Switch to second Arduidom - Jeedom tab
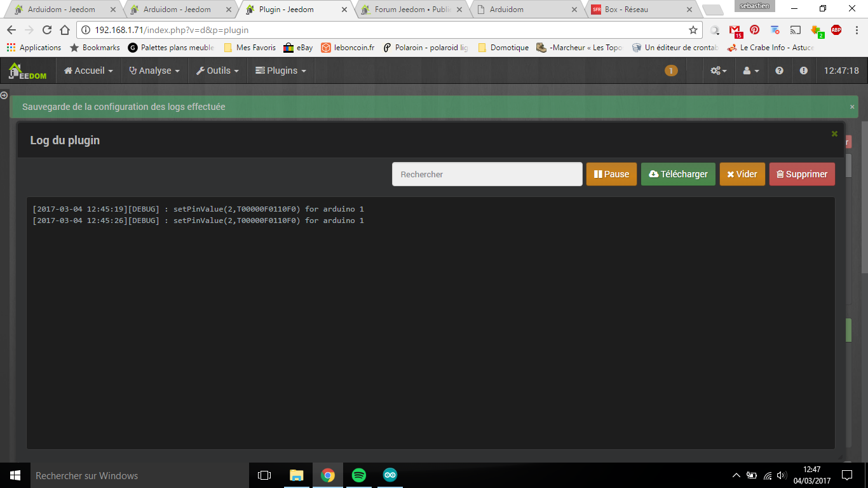 tap(179, 10)
